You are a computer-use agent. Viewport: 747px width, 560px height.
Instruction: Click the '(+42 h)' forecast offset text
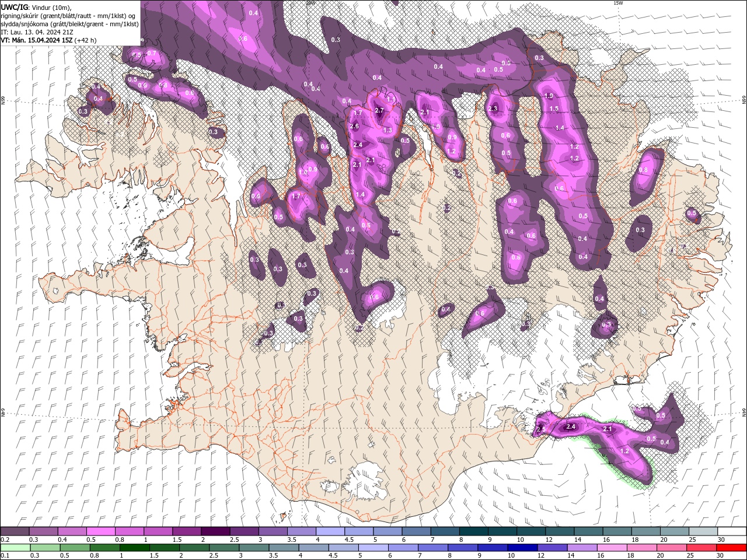pos(85,41)
